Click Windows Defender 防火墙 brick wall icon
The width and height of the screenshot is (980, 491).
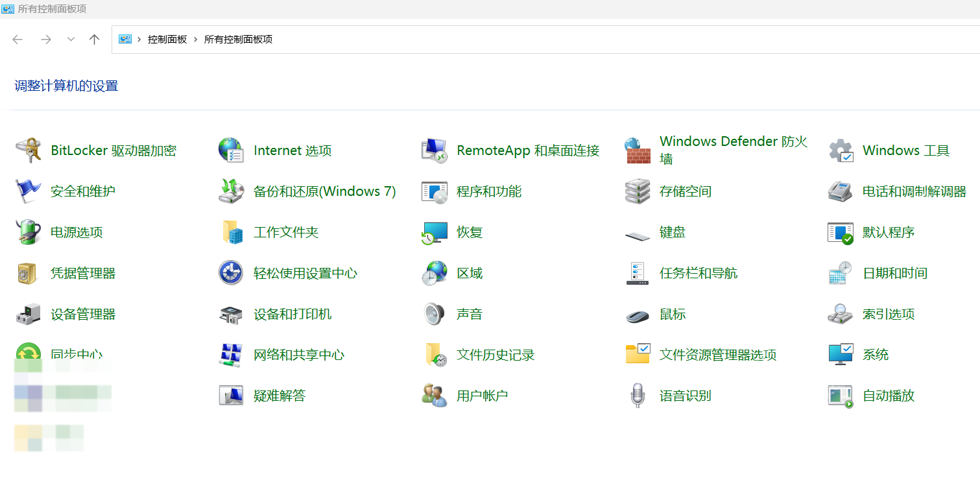(x=637, y=150)
